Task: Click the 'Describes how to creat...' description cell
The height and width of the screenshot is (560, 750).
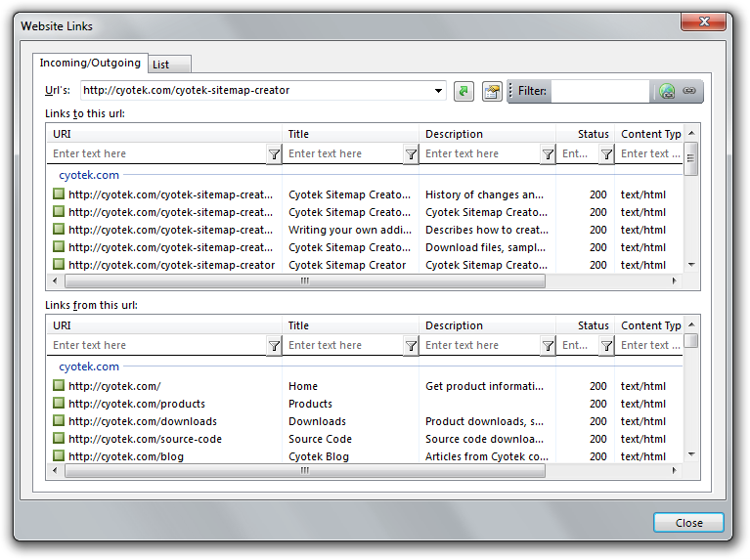Action: tap(487, 230)
